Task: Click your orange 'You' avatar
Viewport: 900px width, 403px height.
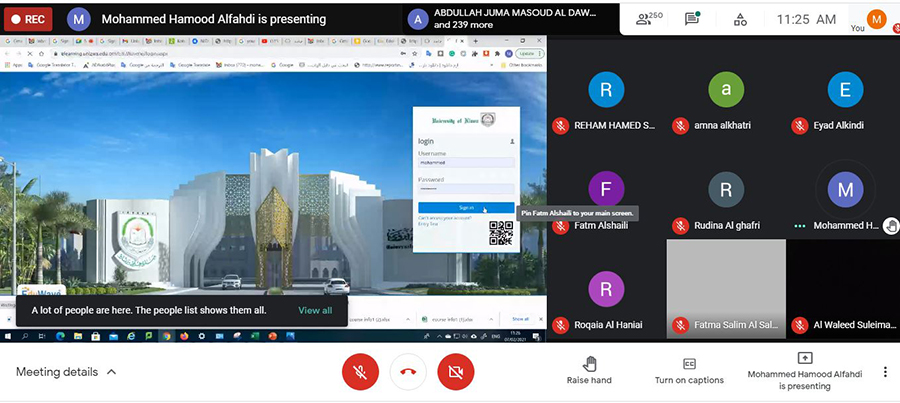Action: click(x=876, y=19)
